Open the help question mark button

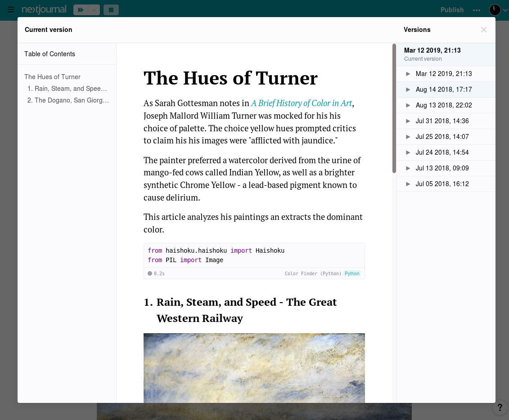coord(500,408)
